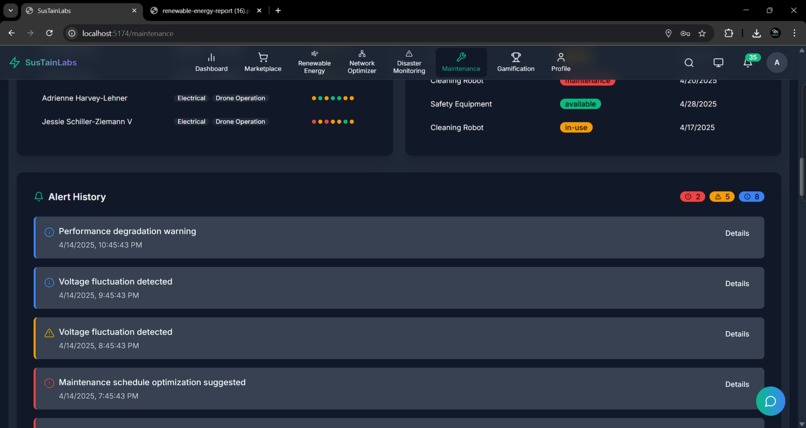Image resolution: width=806 pixels, height=428 pixels.
Task: Open the tab search dropdown arrow
Action: [x=10, y=11]
